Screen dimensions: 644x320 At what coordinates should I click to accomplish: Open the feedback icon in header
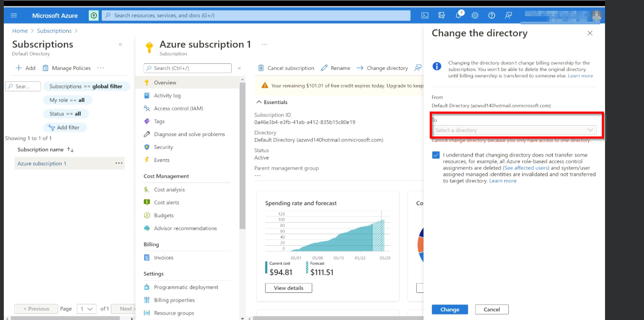tap(508, 15)
